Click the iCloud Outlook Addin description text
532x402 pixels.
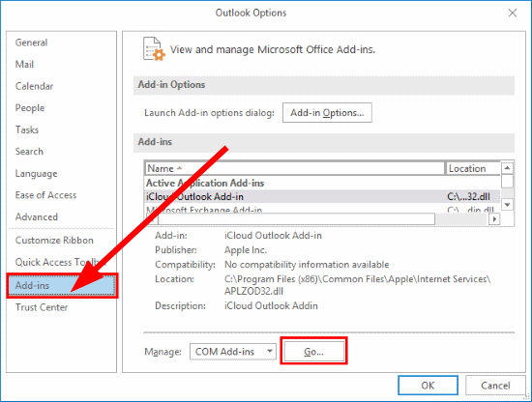click(x=271, y=305)
